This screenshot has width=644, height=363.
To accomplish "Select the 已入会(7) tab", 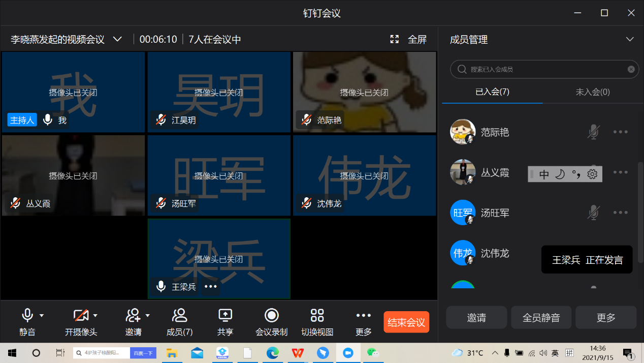I will 492,92.
